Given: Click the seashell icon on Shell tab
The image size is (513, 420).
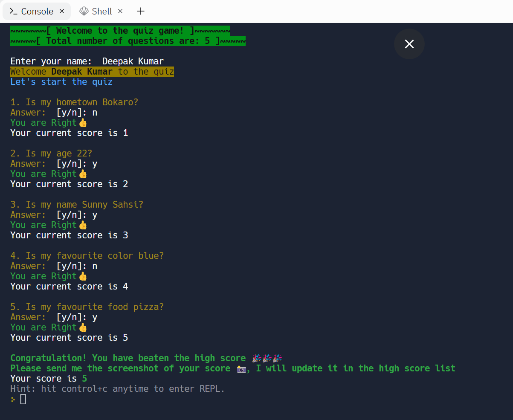Looking at the screenshot, I should click(84, 12).
